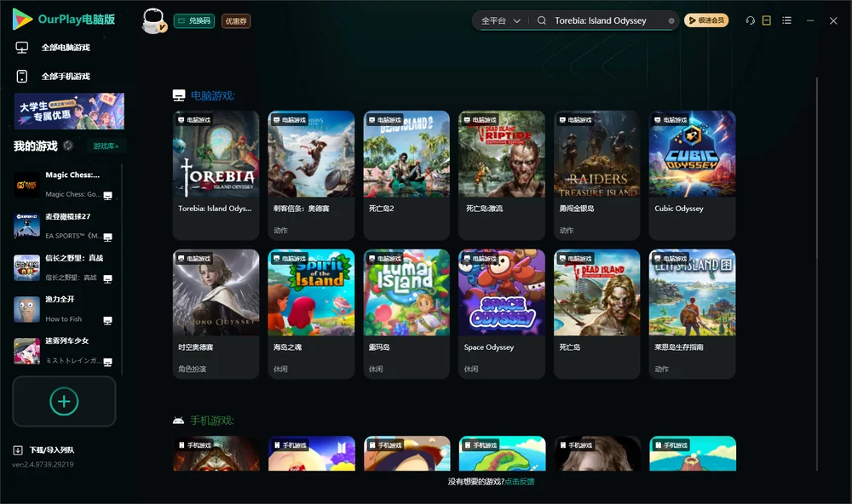Viewport: 852px width, 504px height.
Task: Click the search magnifier icon
Action: (x=541, y=20)
